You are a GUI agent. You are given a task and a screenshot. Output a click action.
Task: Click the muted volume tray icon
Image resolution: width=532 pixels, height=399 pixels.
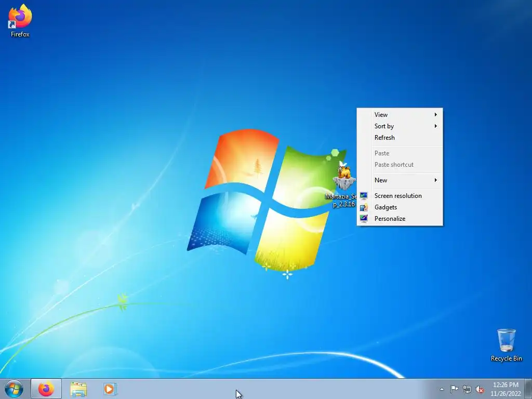[x=480, y=389]
